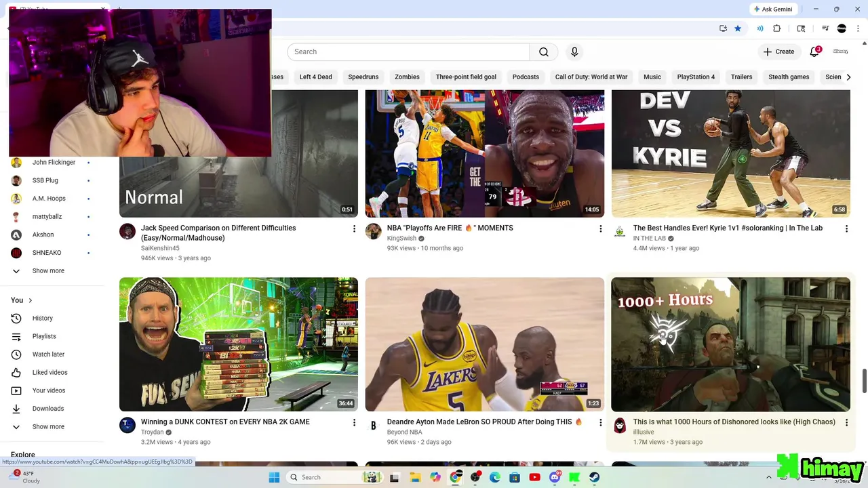Open the Chrome extensions puzzle icon
The height and width of the screenshot is (488, 868).
pos(777,28)
